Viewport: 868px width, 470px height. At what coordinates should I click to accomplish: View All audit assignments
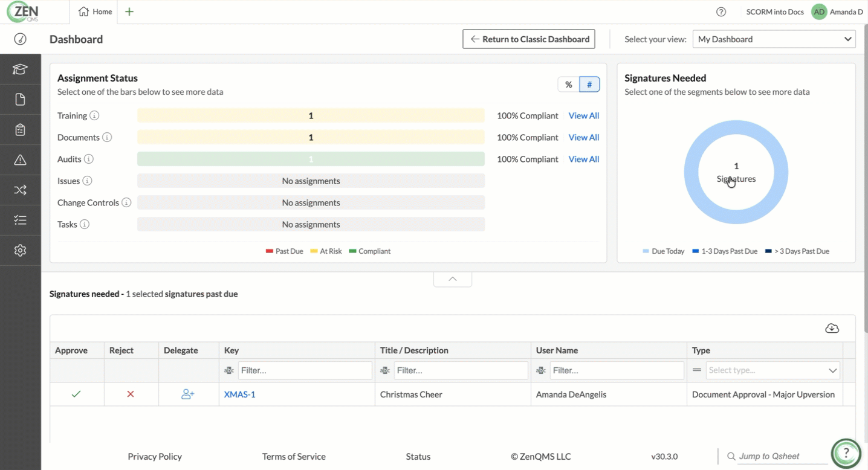coord(584,159)
